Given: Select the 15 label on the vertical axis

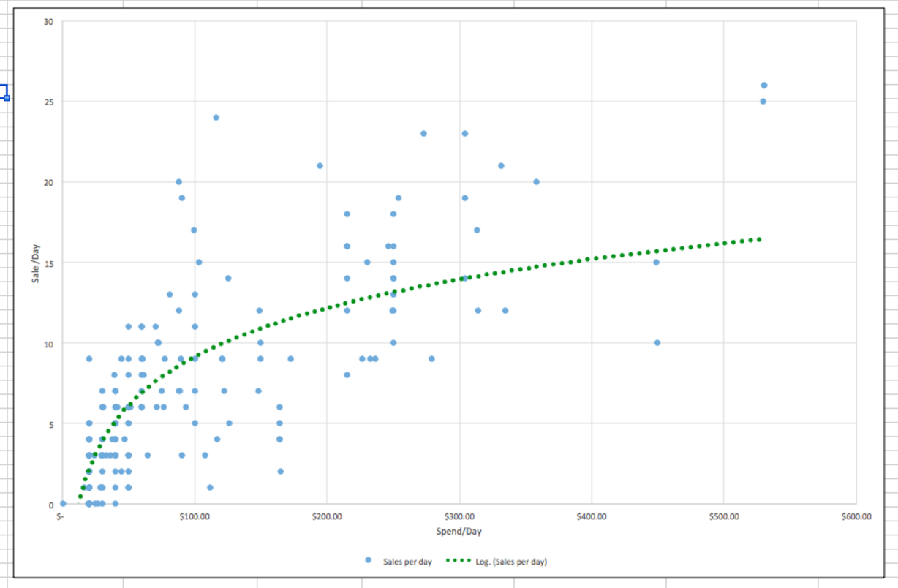Looking at the screenshot, I should 48,263.
